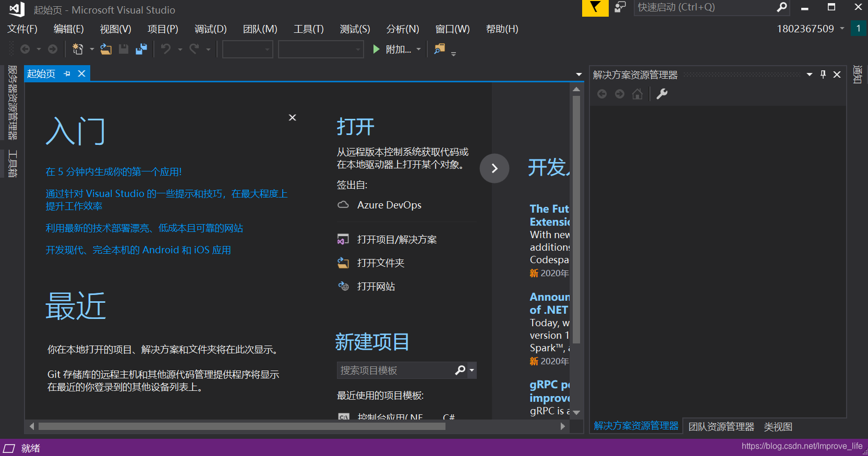Click the Solution Explorer home icon
Image resolution: width=868 pixels, height=456 pixels.
[x=637, y=94]
